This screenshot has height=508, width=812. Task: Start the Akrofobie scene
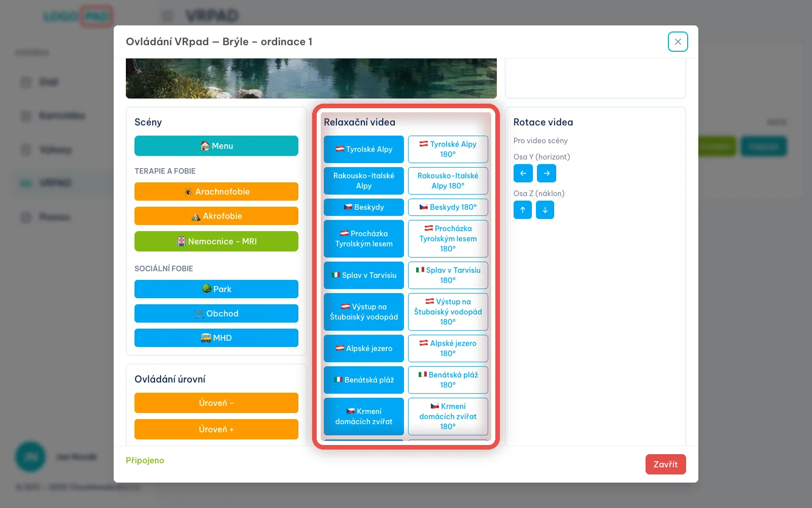click(216, 216)
